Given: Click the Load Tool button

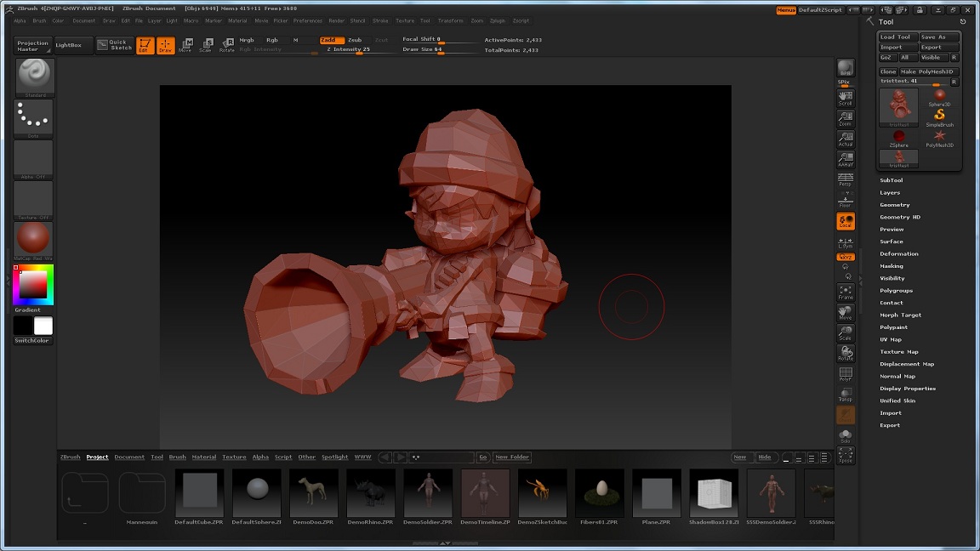Looking at the screenshot, I should (897, 37).
